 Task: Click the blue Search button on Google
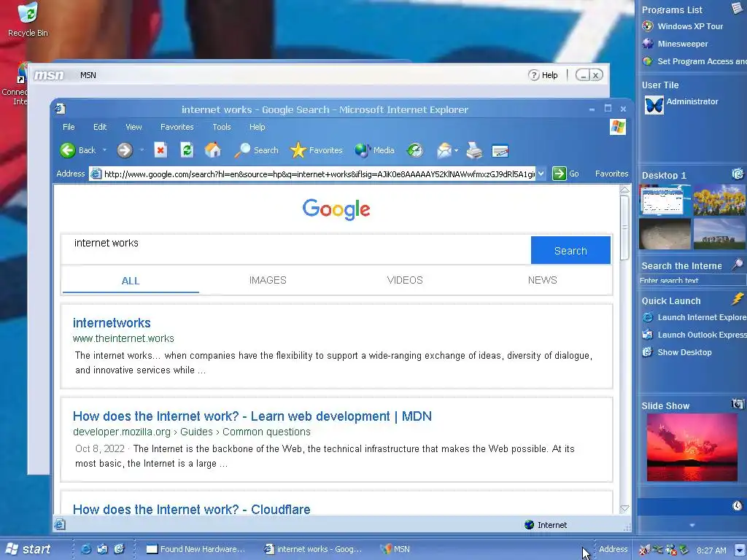tap(570, 251)
